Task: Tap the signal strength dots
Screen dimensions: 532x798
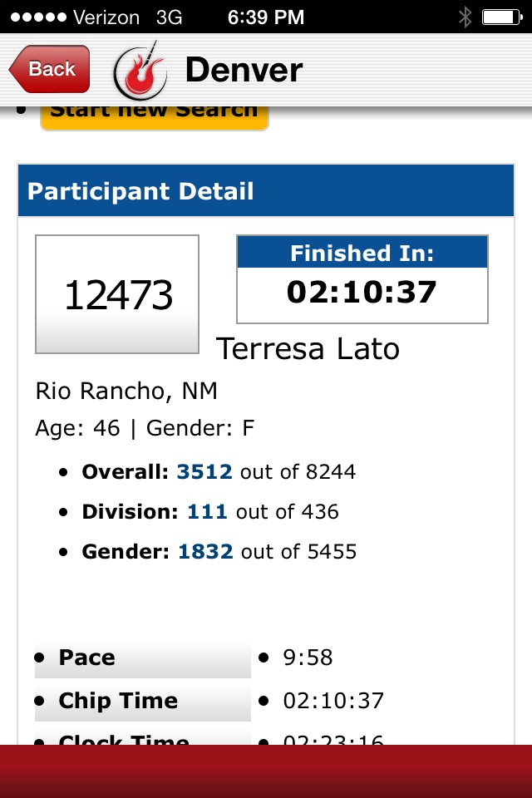Action: (x=36, y=17)
